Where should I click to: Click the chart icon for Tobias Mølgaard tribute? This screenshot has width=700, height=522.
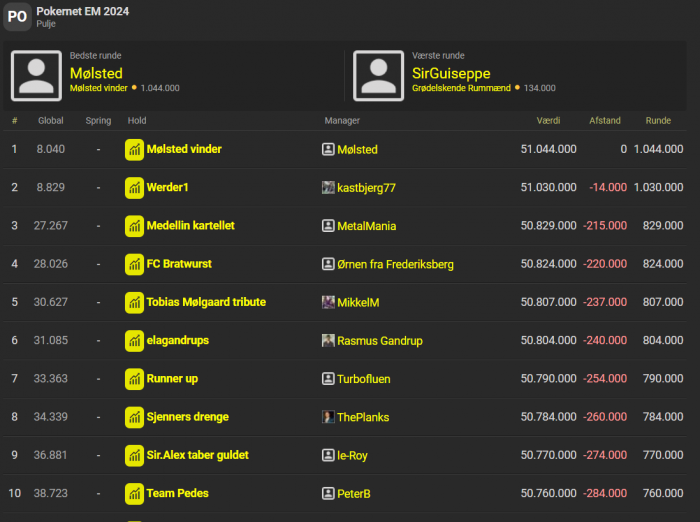134,302
